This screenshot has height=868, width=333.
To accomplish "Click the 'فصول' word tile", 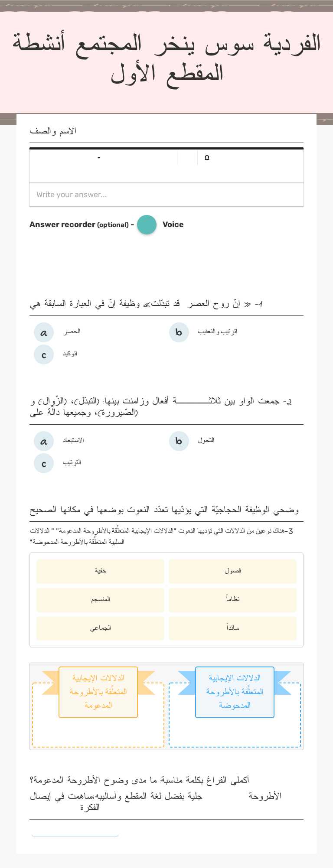I will pyautogui.click(x=232, y=571).
